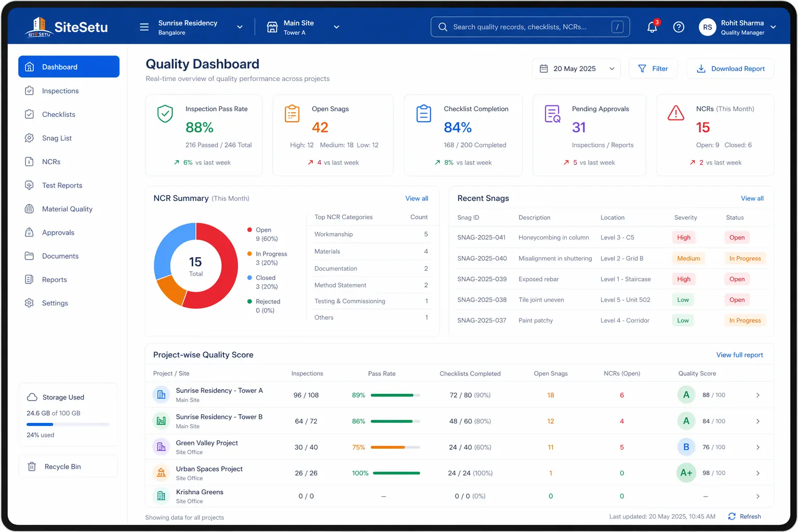Click the High severity tag for SNAG-2025-039

pyautogui.click(x=684, y=279)
